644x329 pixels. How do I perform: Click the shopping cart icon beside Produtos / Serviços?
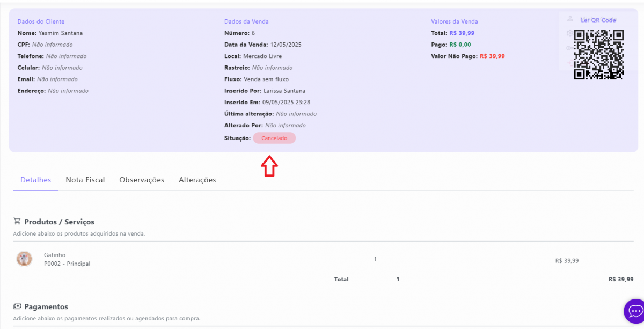coord(17,222)
